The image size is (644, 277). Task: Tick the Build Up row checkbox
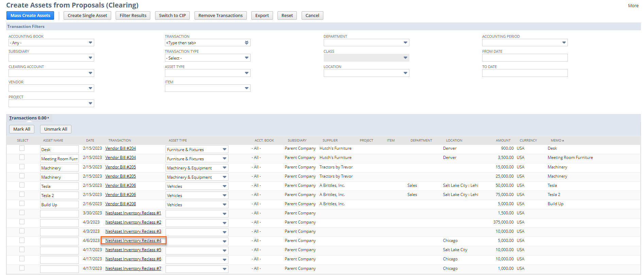point(22,203)
